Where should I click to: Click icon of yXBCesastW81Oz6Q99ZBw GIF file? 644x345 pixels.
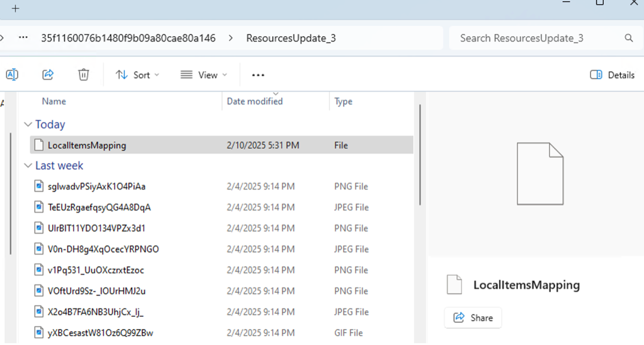(x=40, y=333)
